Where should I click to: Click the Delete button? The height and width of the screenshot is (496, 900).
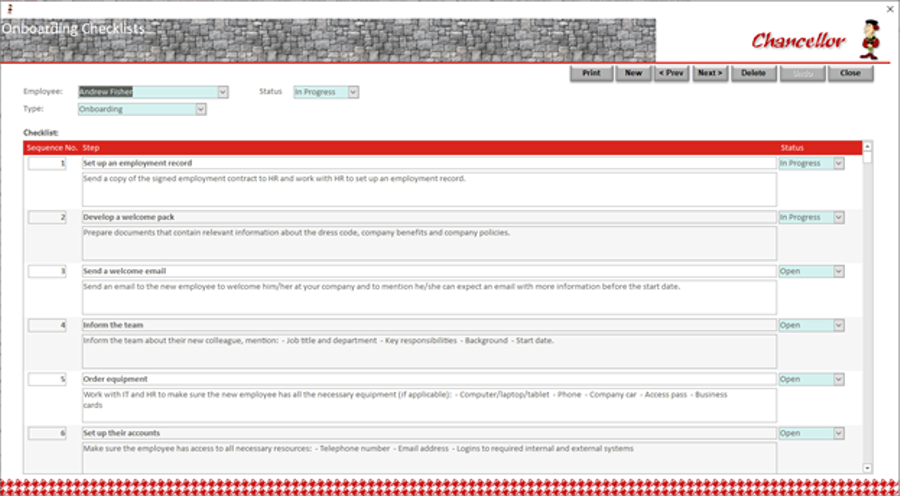point(754,73)
